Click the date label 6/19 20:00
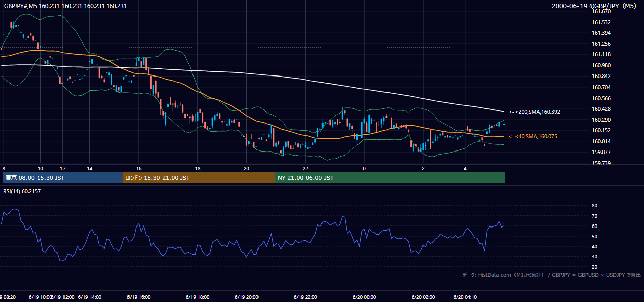 pyautogui.click(x=246, y=297)
